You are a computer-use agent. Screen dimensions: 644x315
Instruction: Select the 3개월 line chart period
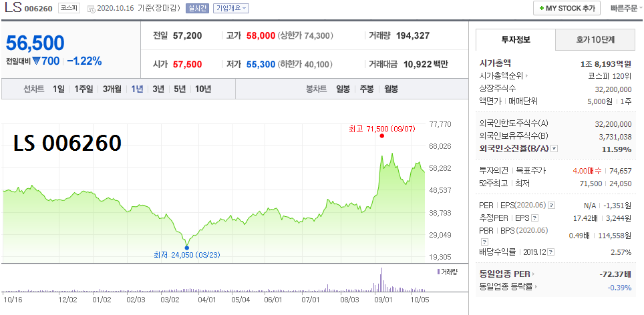tap(112, 89)
